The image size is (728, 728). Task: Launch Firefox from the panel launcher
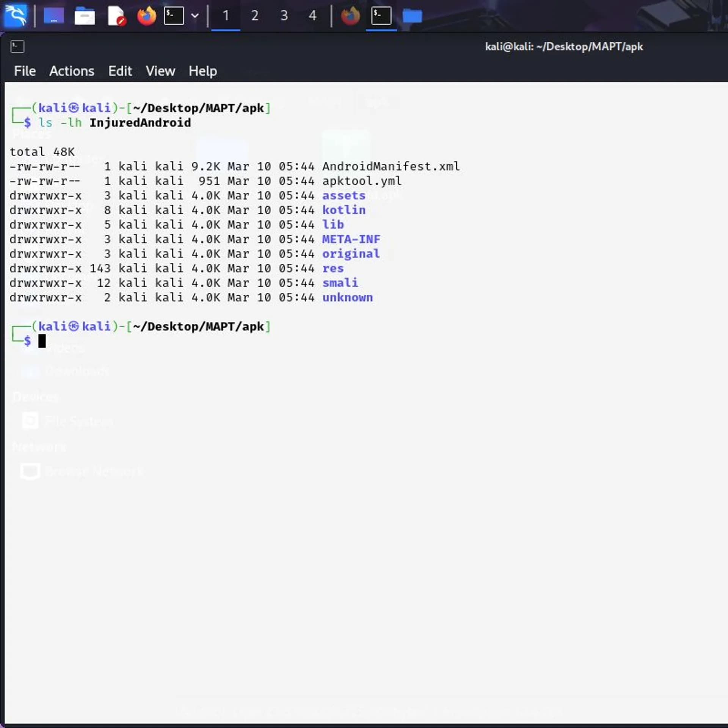(x=146, y=16)
